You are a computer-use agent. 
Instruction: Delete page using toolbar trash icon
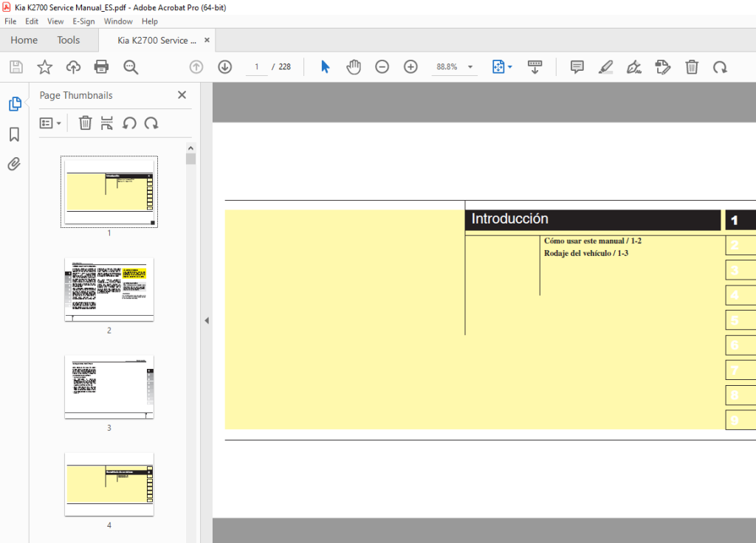692,67
